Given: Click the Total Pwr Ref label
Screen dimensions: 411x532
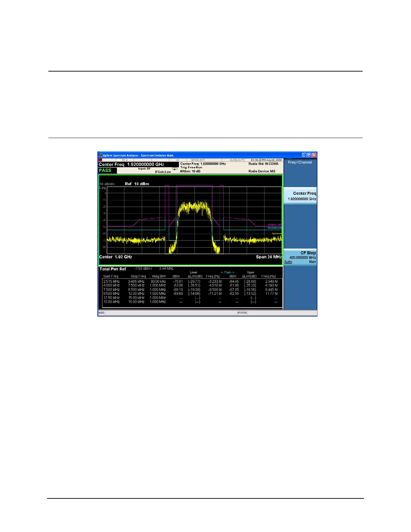Looking at the screenshot, I should pyautogui.click(x=113, y=269).
